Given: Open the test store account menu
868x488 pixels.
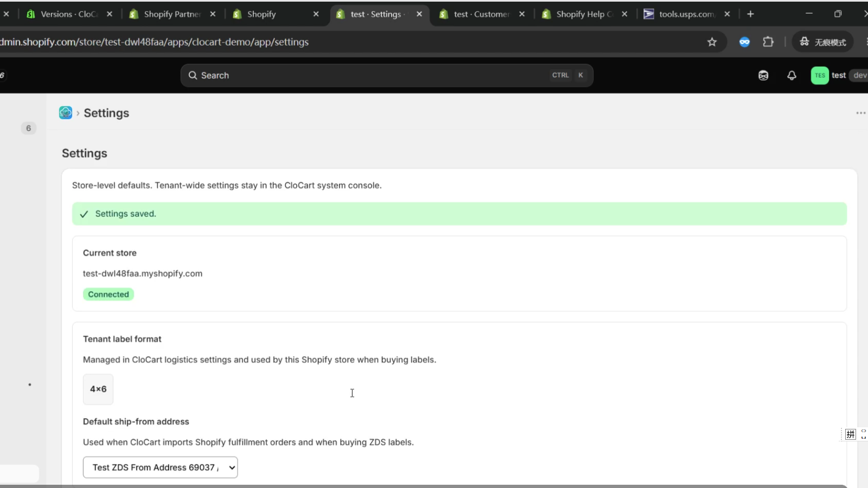Looking at the screenshot, I should pos(839,75).
